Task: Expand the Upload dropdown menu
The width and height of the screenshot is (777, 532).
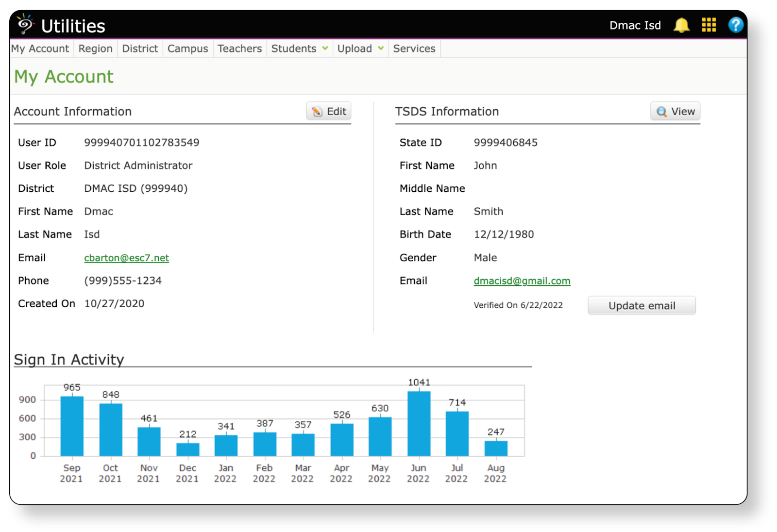Action: [x=360, y=49]
